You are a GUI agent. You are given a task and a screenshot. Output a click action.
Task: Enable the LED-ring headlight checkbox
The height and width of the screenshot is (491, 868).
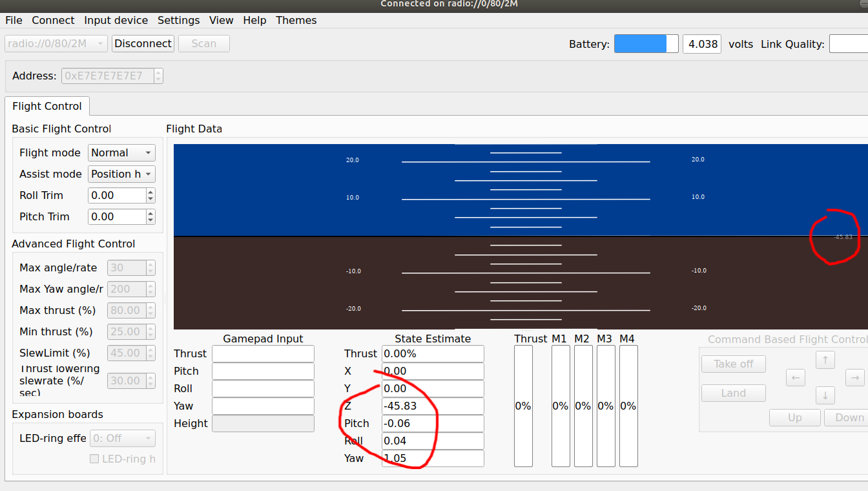94,459
